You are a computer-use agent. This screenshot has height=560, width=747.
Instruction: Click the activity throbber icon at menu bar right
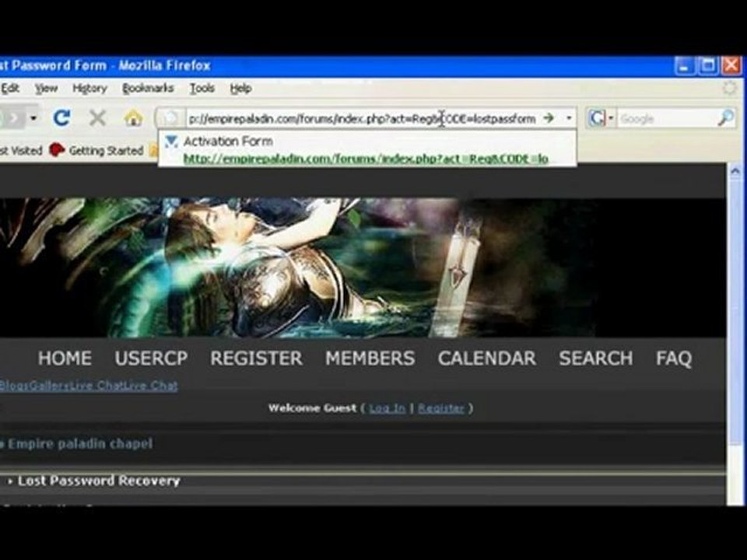pos(729,88)
